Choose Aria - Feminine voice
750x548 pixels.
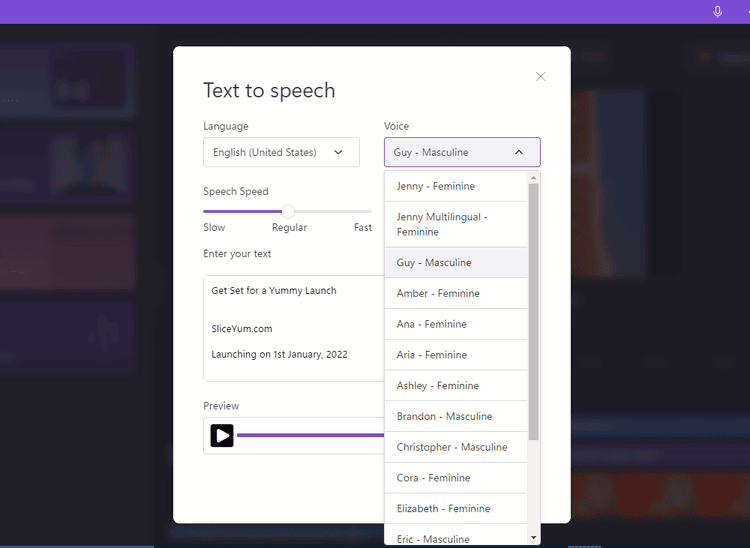(x=456, y=355)
